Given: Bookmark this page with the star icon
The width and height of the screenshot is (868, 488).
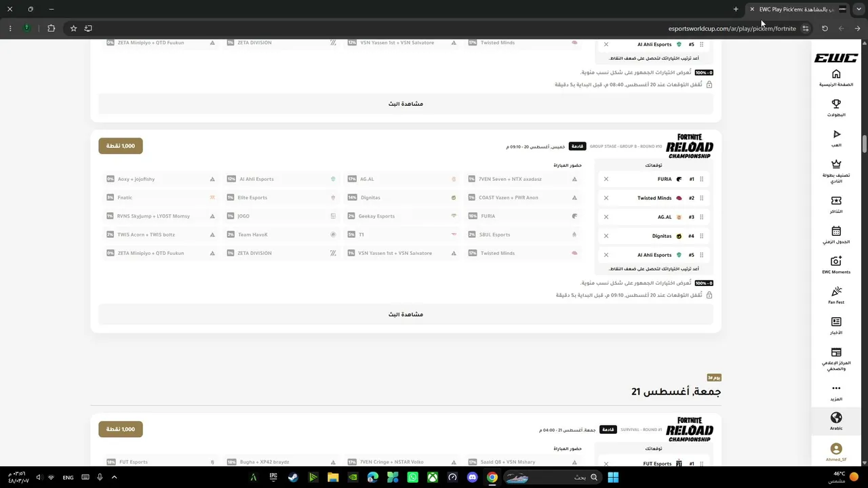Looking at the screenshot, I should (x=73, y=28).
